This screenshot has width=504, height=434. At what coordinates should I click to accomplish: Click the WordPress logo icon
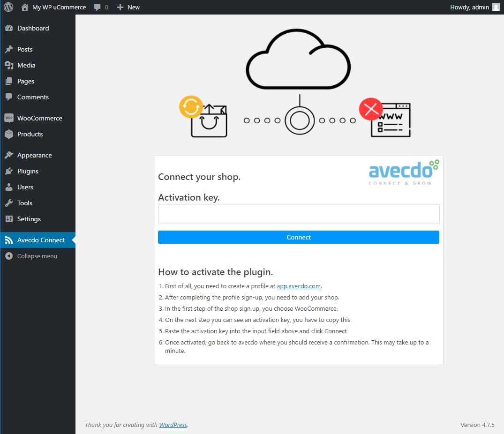tap(8, 7)
